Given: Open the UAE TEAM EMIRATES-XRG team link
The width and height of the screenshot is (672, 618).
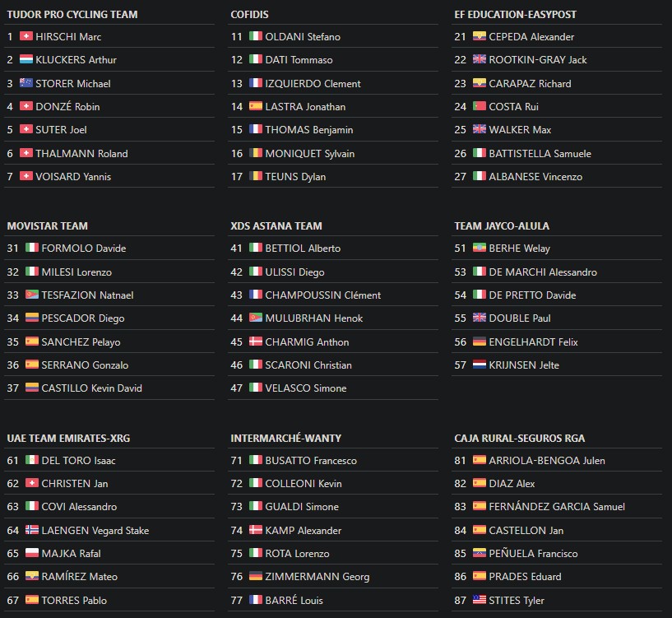Looking at the screenshot, I should point(68,439).
